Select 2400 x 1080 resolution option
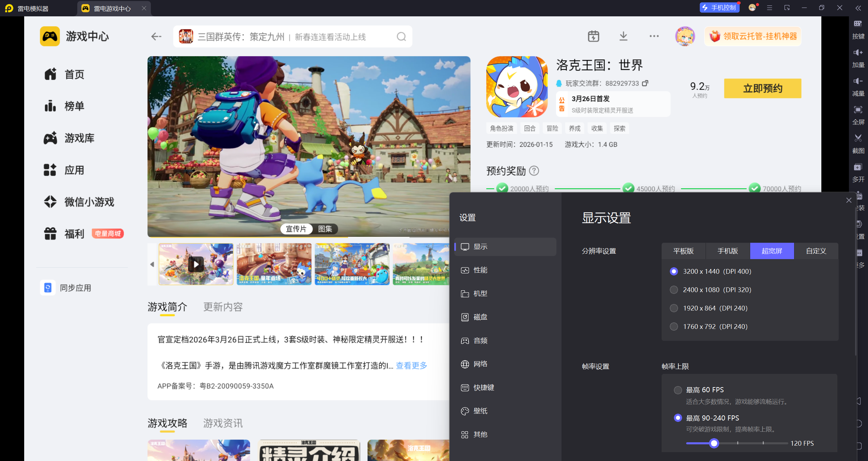The height and width of the screenshot is (461, 868). (x=674, y=290)
